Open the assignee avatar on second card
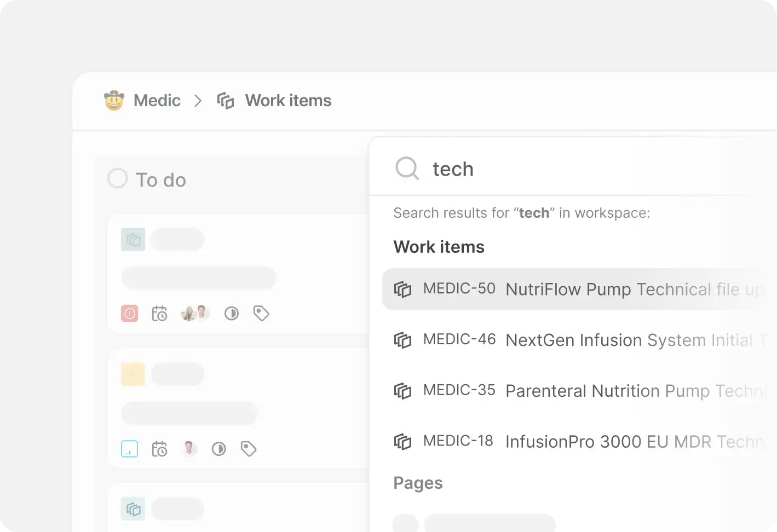 pyautogui.click(x=189, y=449)
